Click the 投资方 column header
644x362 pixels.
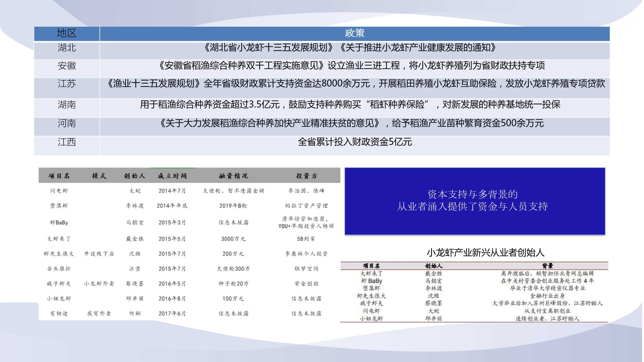307,176
